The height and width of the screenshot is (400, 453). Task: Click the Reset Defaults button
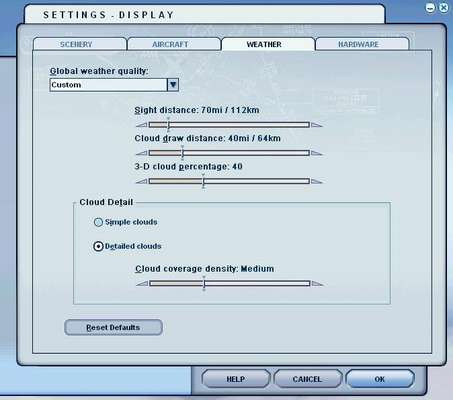[x=113, y=328]
